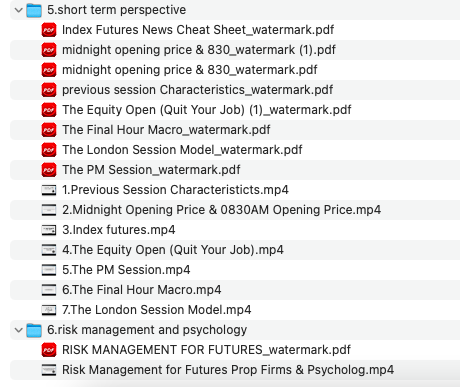Image resolution: width=460 pixels, height=387 pixels.
Task: Click video icon of 3.Index futures.mp4
Action: 49,230
